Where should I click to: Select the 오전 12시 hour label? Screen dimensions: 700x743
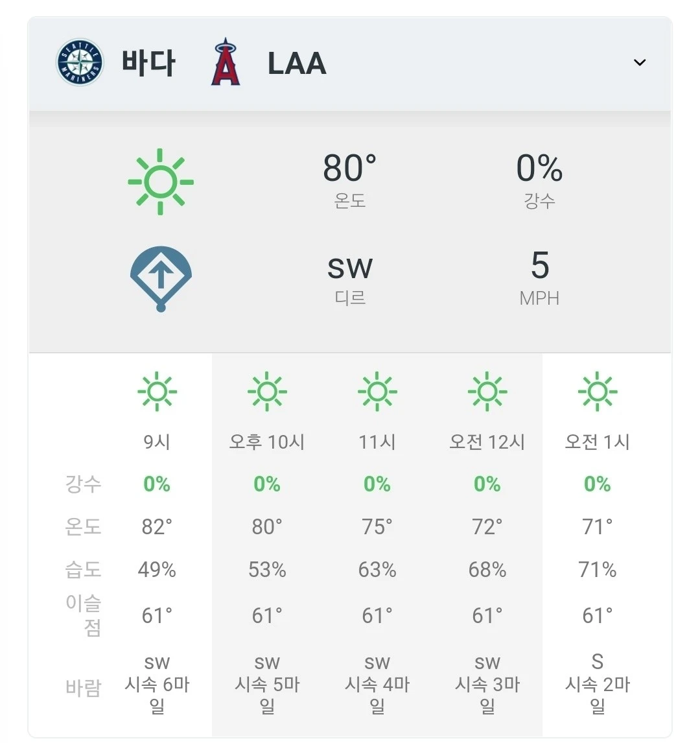click(x=487, y=442)
